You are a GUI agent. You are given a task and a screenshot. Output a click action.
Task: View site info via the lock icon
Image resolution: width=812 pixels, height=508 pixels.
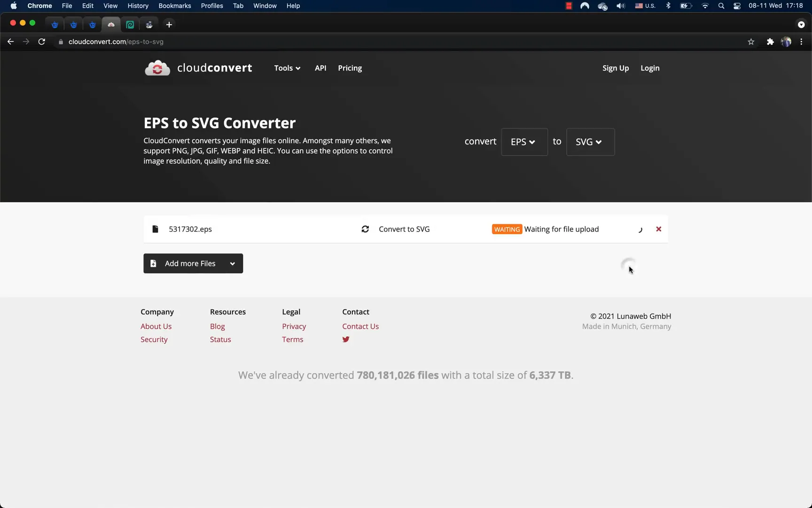click(x=61, y=41)
